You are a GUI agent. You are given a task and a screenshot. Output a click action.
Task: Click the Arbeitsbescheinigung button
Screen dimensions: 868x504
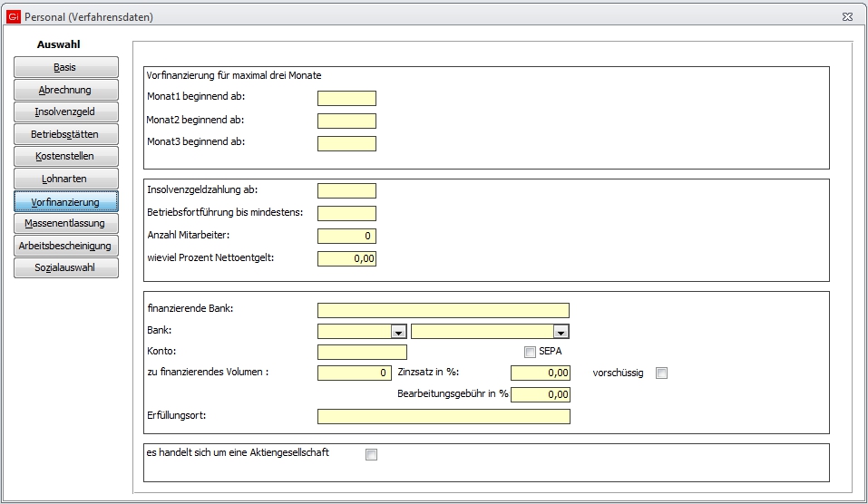[x=65, y=246]
